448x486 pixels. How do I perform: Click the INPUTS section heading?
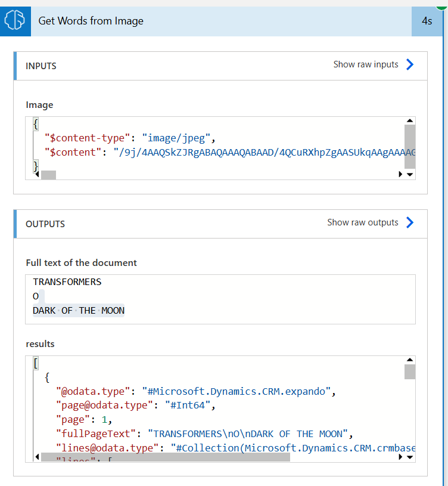(x=41, y=66)
